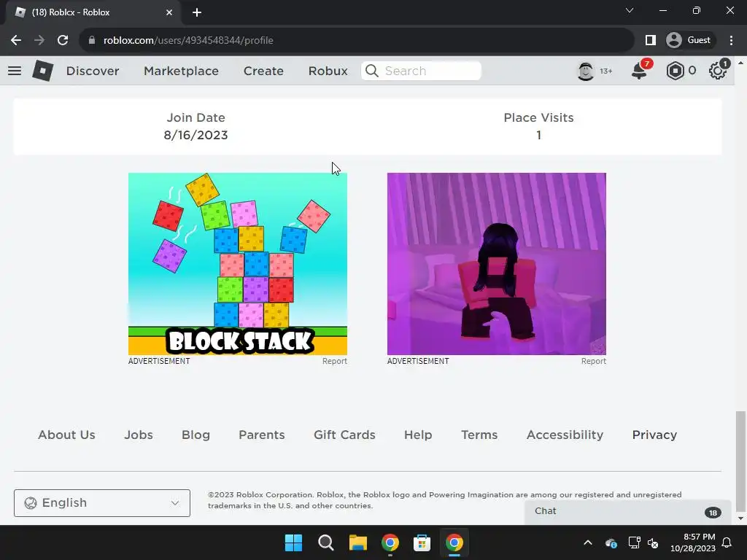Click the page vertical scrollbar thumb
This screenshot has height=560, width=747.
coord(740,461)
